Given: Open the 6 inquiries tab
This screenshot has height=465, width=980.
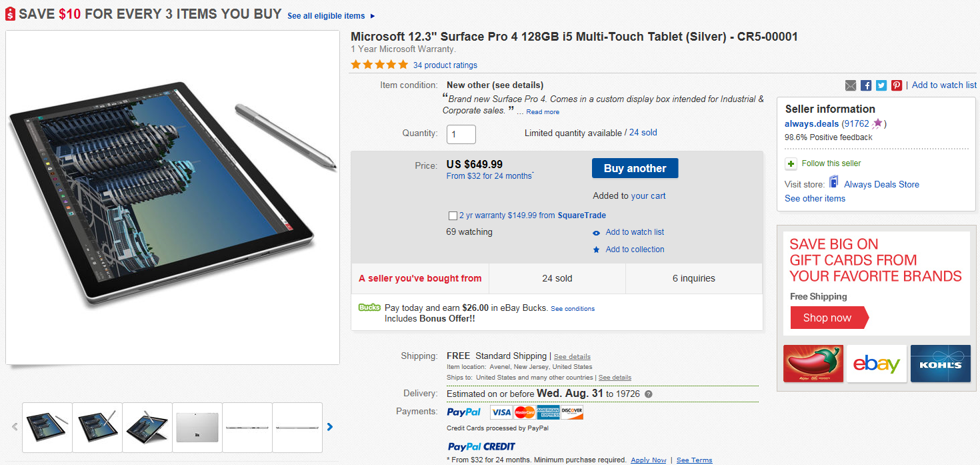Looking at the screenshot, I should (693, 278).
